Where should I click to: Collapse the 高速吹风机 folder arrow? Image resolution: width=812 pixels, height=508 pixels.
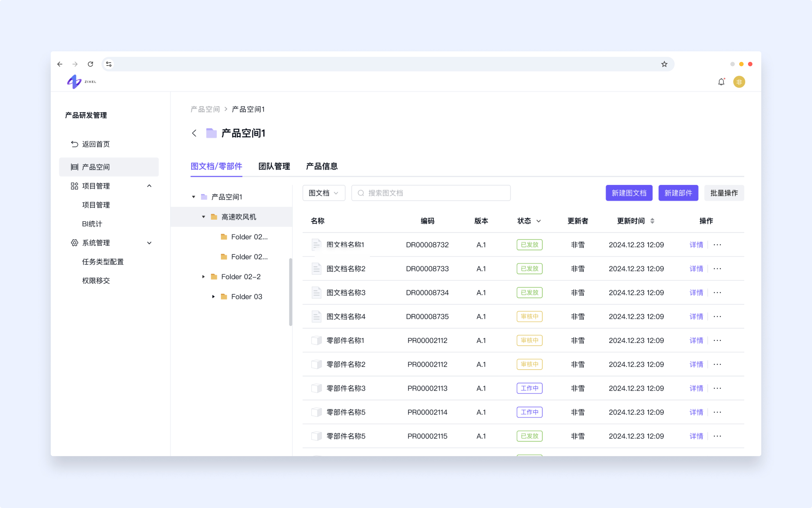[x=204, y=217]
